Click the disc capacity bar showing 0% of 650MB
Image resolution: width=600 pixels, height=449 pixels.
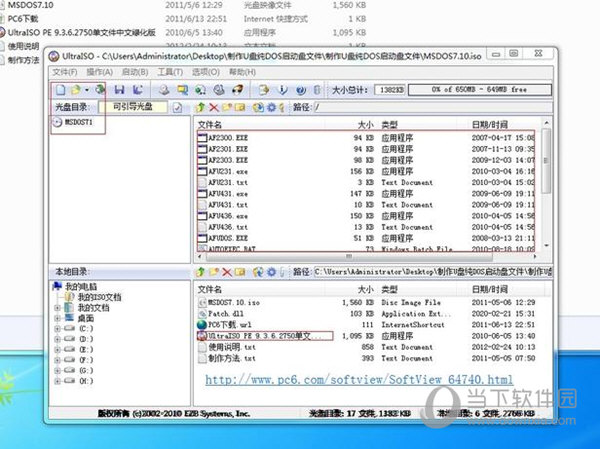pyautogui.click(x=479, y=90)
